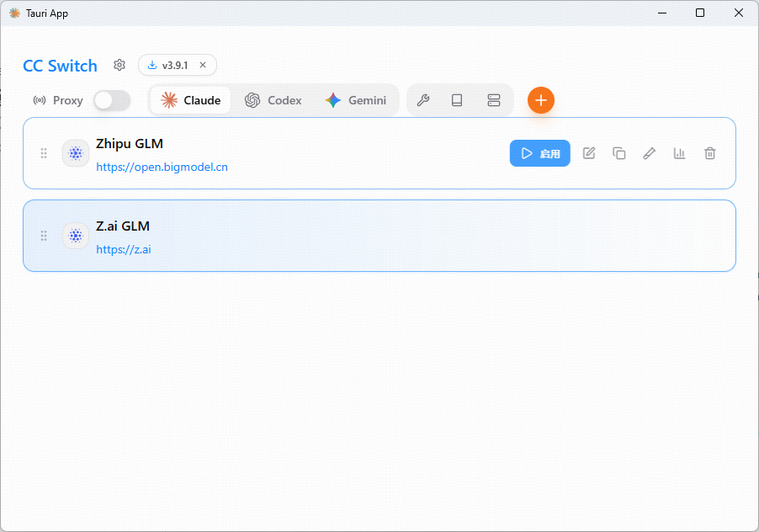Open the https://z.ai link
Viewport: 759px width, 532px height.
pos(124,249)
